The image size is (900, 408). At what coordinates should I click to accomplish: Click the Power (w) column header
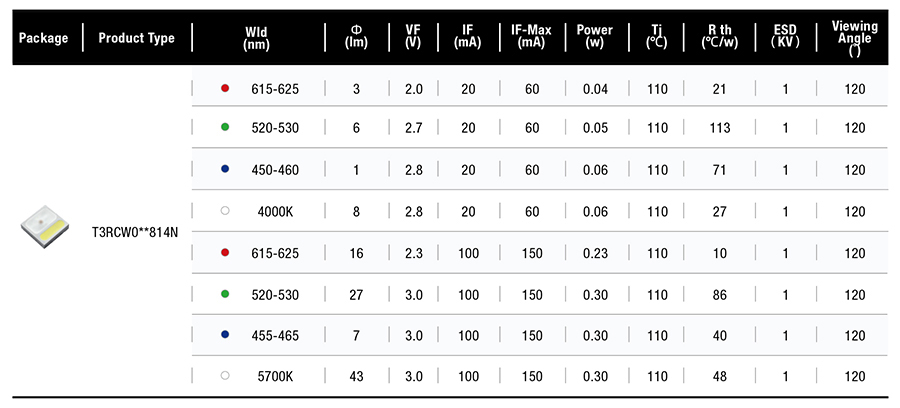point(595,38)
